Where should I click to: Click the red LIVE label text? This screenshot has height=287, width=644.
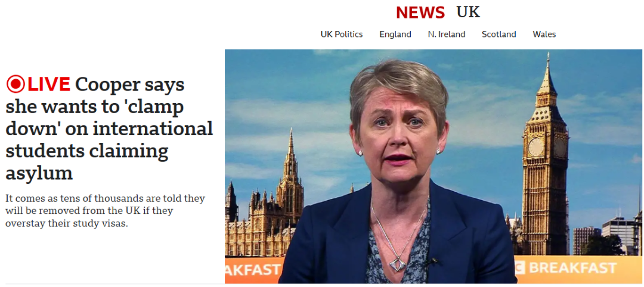pos(49,85)
